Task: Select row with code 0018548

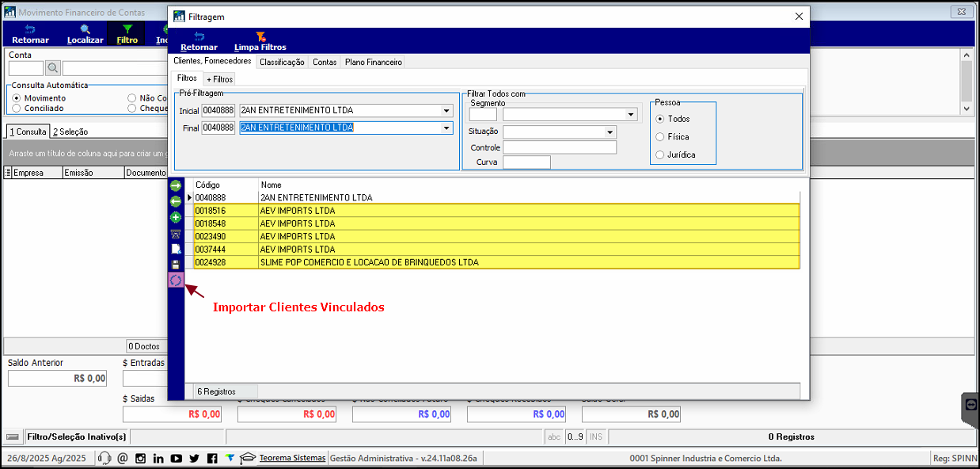Action: [x=496, y=223]
